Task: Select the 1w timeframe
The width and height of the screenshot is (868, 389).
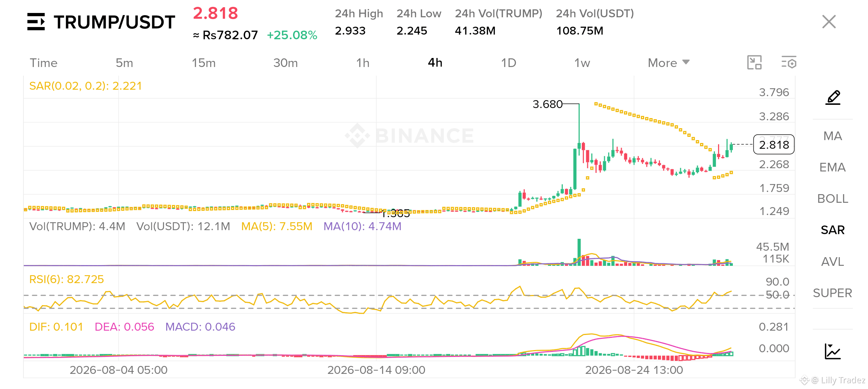Action: point(582,63)
